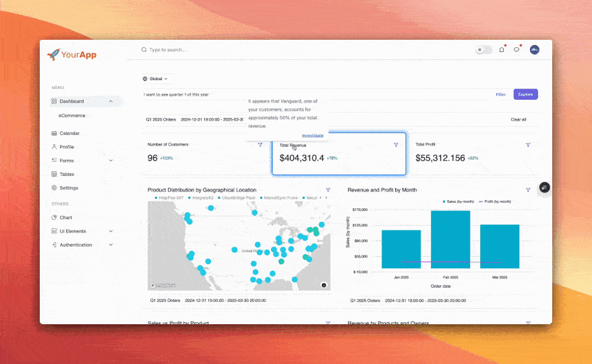
Task: Open the Profile page
Action: [x=67, y=147]
